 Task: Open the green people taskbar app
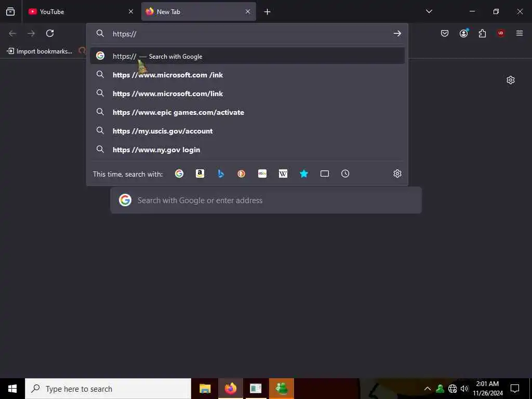point(282,389)
